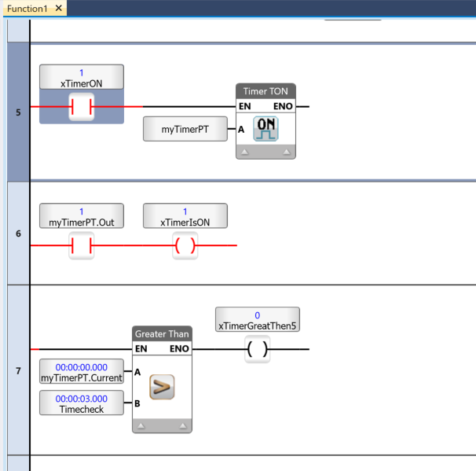This screenshot has width=476, height=471.
Task: Expand the Timer TON block's right triangle
Action: [x=287, y=152]
